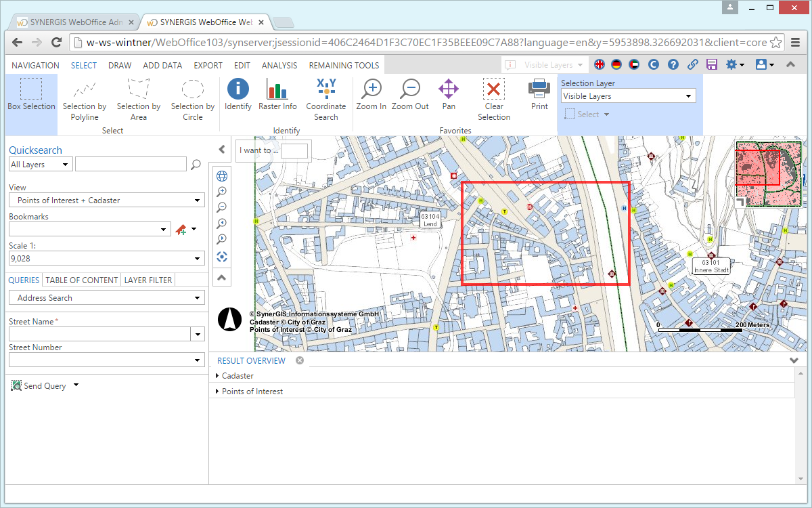Open the Print tool

[539, 95]
